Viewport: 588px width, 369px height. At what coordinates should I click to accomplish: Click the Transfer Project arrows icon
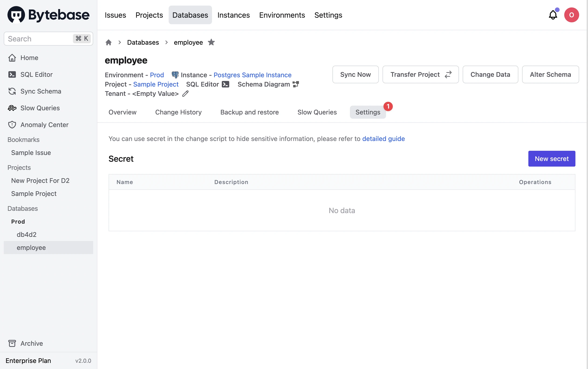(x=448, y=74)
